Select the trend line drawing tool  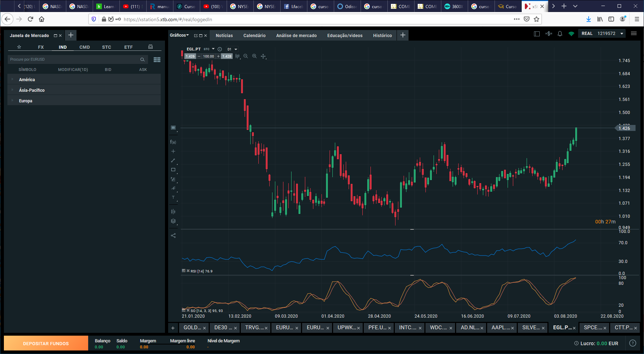click(x=173, y=161)
